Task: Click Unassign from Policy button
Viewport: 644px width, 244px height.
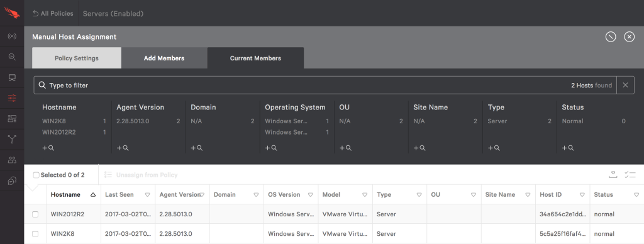Action: click(x=141, y=175)
